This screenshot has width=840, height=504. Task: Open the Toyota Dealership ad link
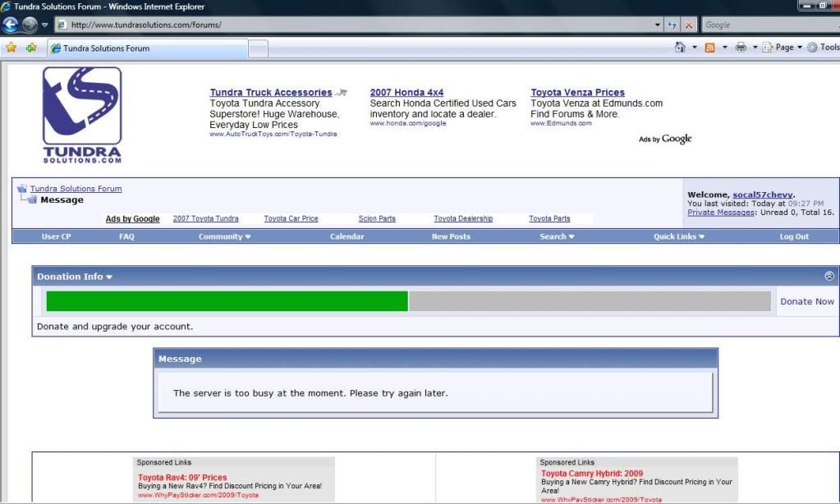pos(463,218)
